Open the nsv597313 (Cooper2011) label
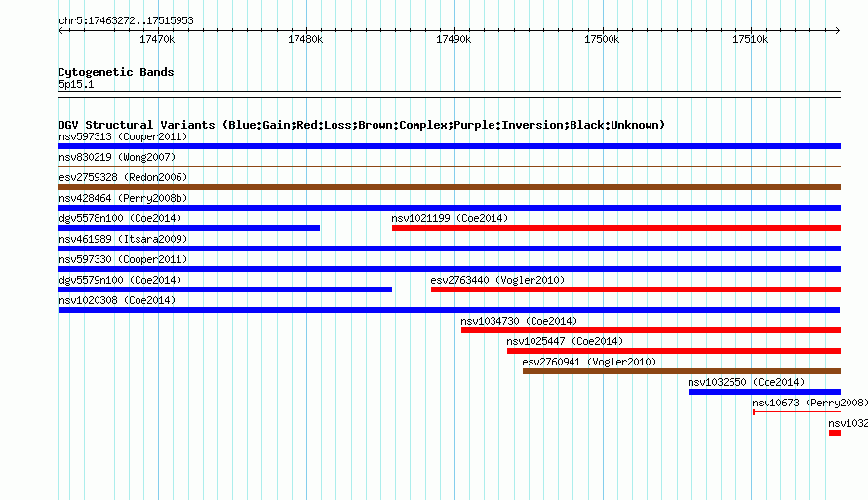 pyautogui.click(x=123, y=136)
